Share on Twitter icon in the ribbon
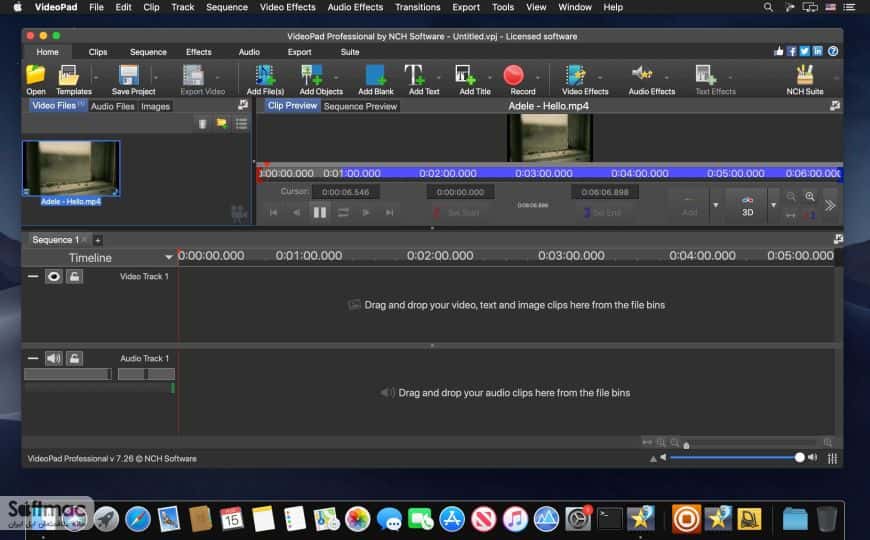This screenshot has width=870, height=540. [x=805, y=51]
